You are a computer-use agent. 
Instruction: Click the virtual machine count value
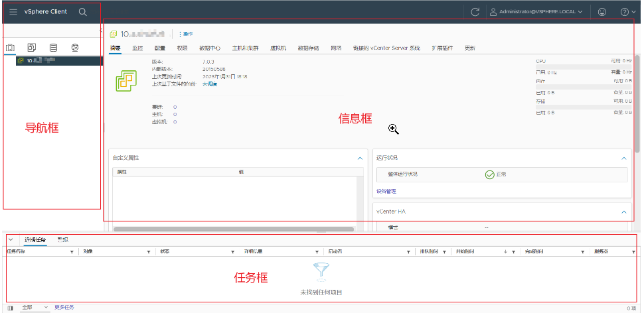tap(175, 122)
